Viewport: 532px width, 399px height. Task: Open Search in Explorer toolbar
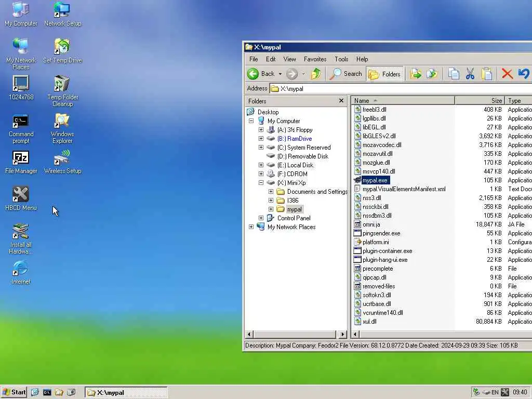tap(346, 74)
